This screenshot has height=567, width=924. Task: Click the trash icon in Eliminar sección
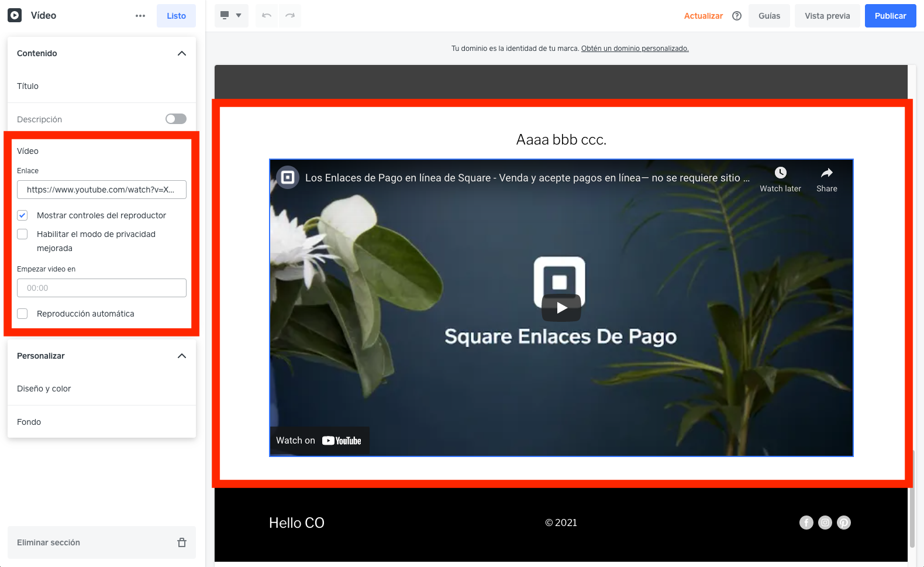tap(182, 542)
